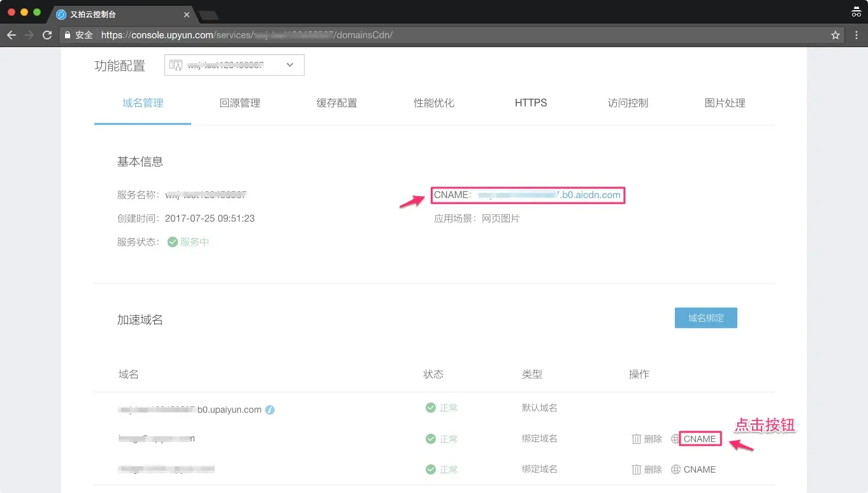Bookmark page with the star icon
This screenshot has height=493, width=868.
(x=835, y=35)
